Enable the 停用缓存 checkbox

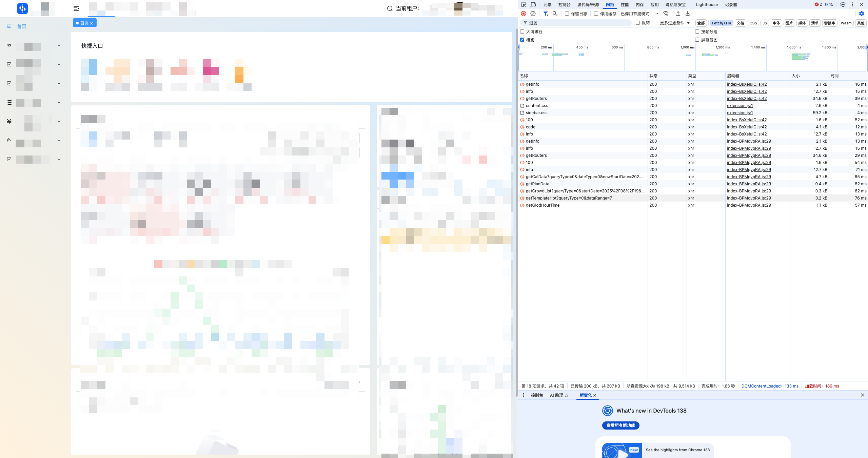(x=596, y=14)
